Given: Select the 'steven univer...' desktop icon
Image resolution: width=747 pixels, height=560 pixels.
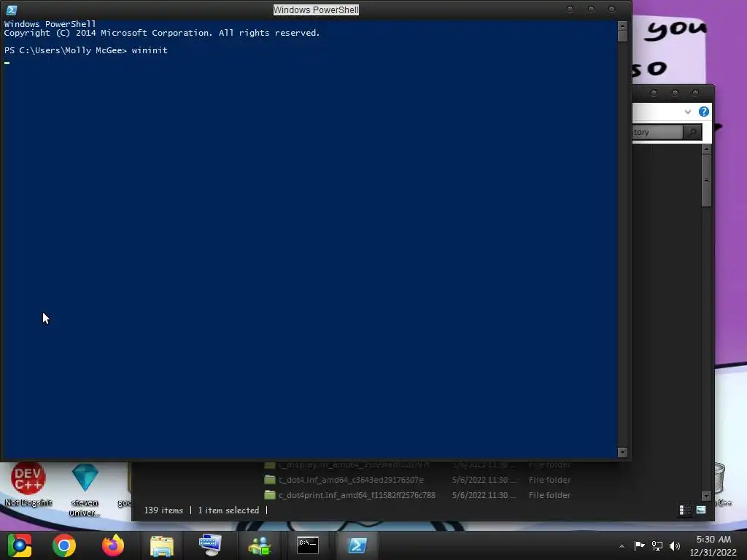Looking at the screenshot, I should click(x=85, y=489).
